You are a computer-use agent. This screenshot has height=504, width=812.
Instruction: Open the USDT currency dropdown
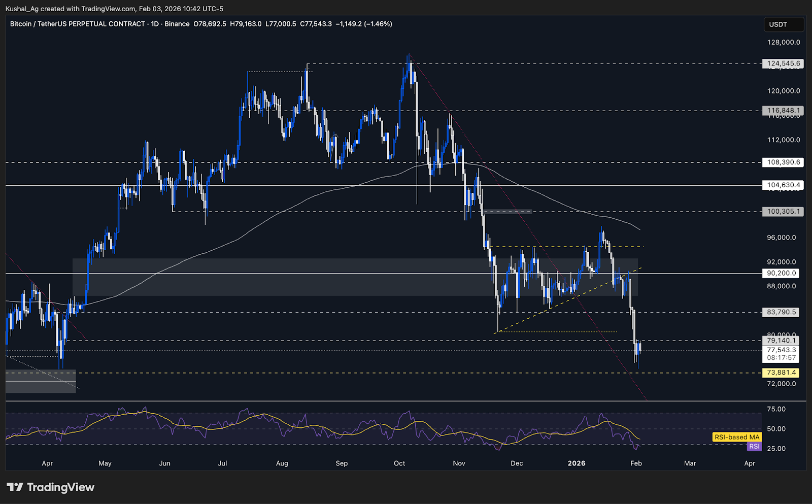point(783,24)
